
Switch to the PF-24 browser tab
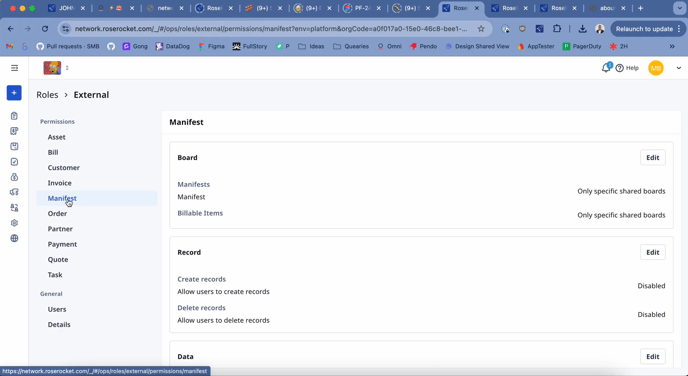pos(362,8)
